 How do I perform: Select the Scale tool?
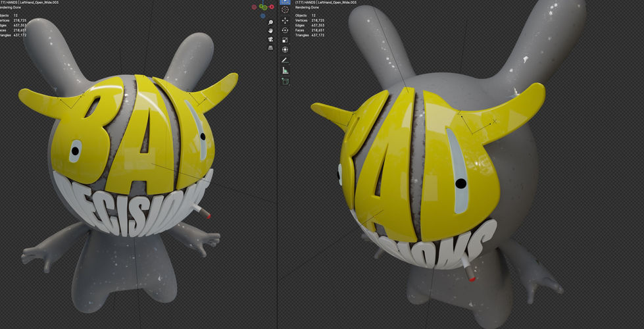coord(285,40)
